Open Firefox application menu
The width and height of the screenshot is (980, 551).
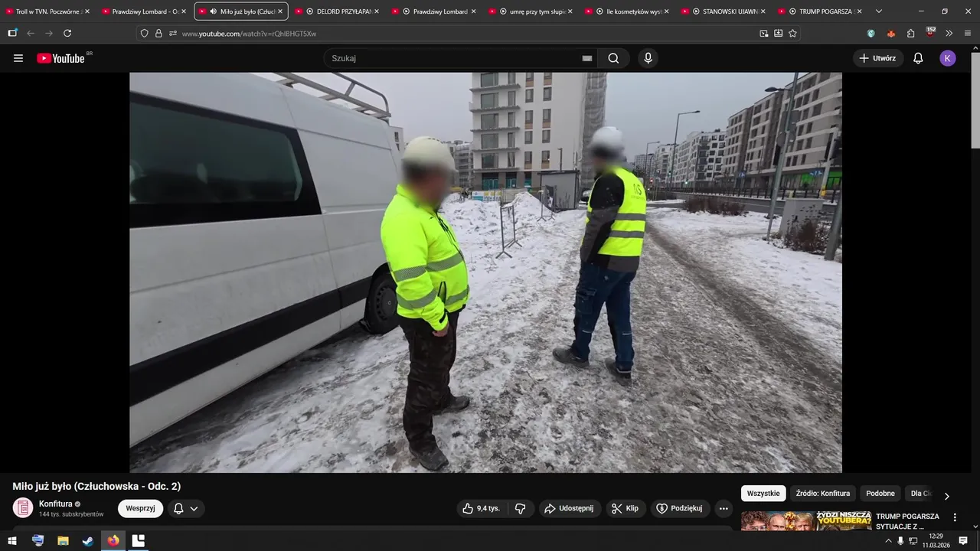pos(968,33)
